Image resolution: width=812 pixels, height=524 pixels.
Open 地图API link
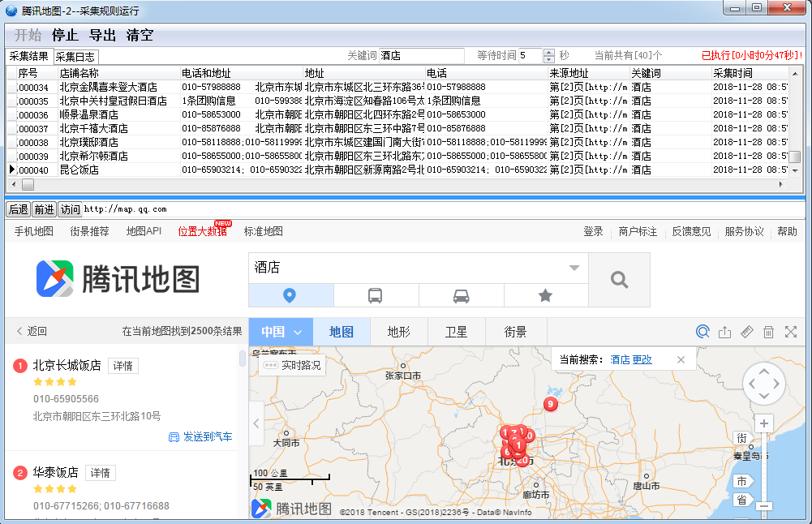(144, 231)
